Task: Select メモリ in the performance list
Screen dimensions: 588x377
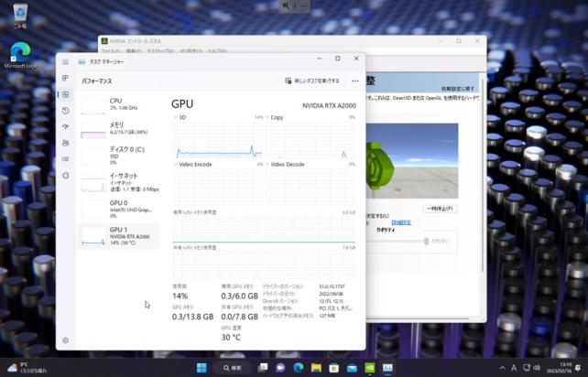Action: (119, 128)
